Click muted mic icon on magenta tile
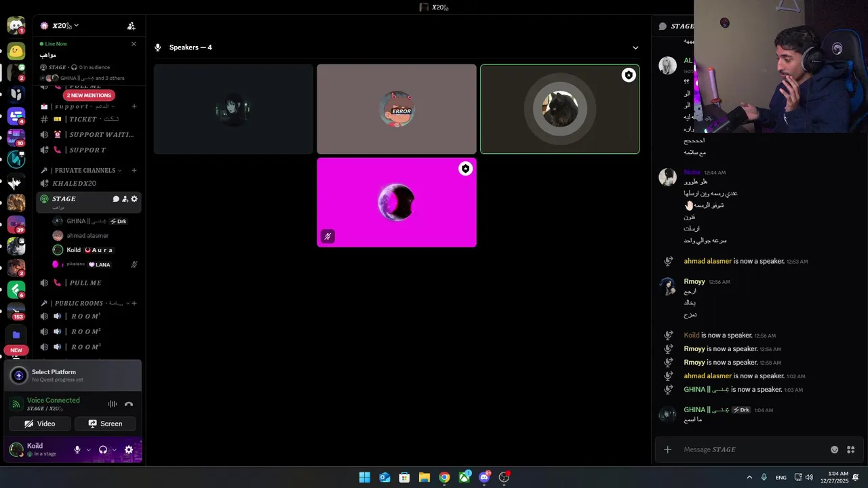The image size is (868, 488). coord(328,237)
